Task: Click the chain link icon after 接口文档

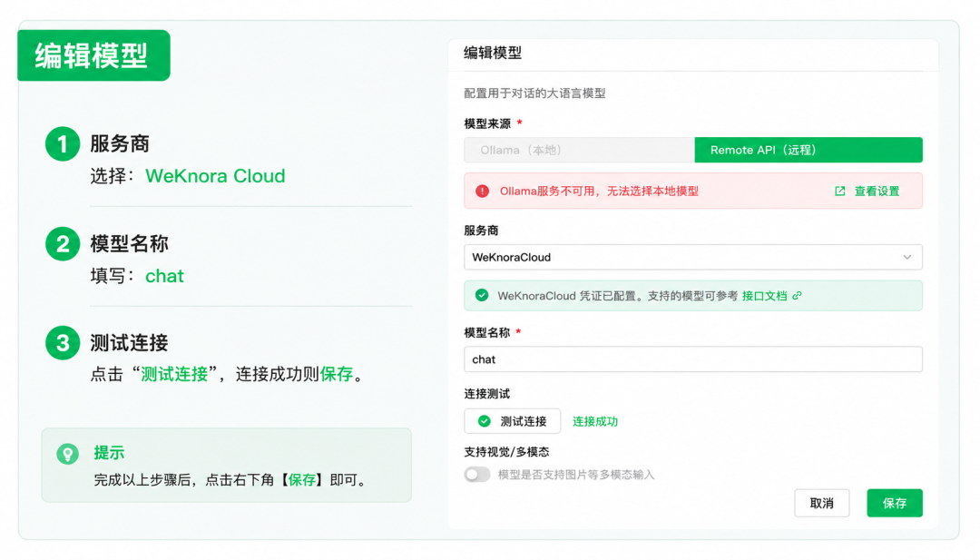Action: [797, 296]
